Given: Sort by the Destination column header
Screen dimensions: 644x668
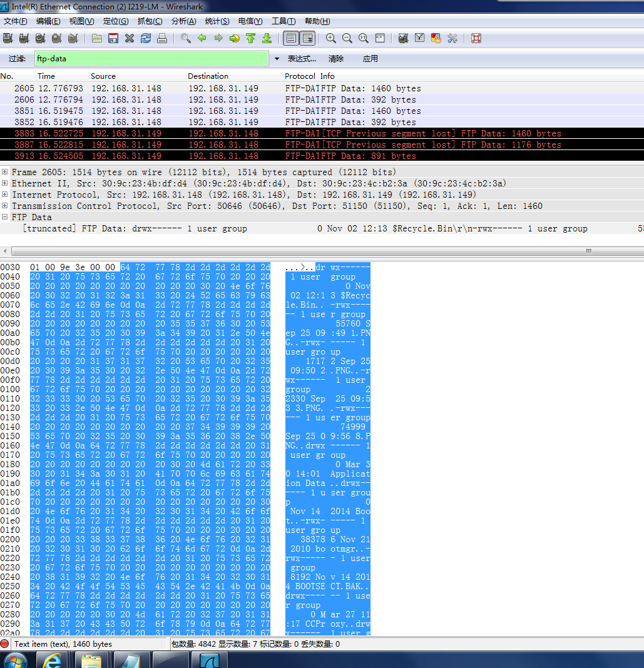Looking at the screenshot, I should point(235,76).
